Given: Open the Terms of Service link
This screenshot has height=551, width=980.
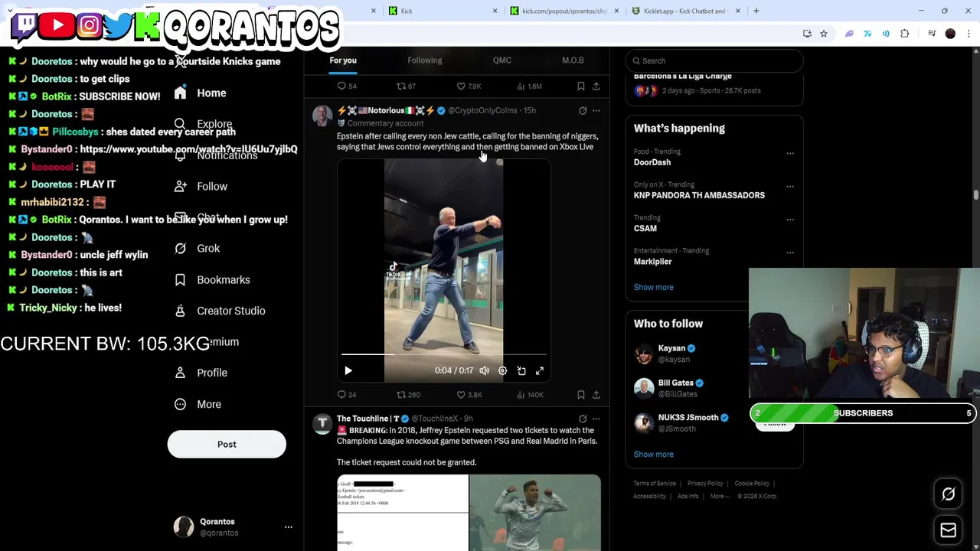Looking at the screenshot, I should 655,484.
